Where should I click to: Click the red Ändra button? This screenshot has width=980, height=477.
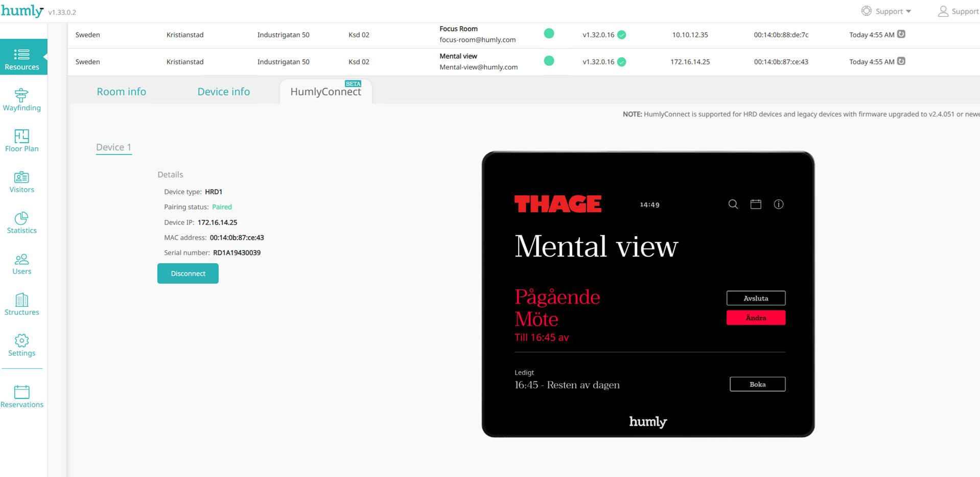[x=756, y=317]
